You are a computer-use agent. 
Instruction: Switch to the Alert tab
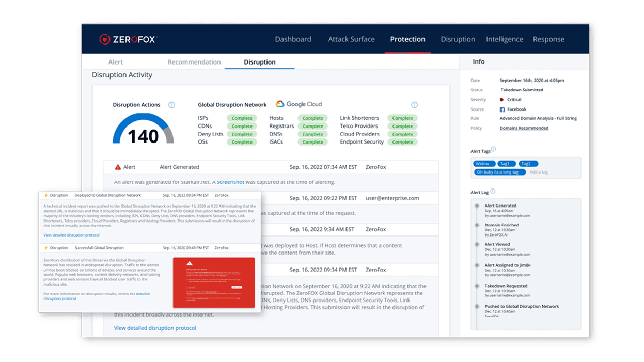[116, 62]
